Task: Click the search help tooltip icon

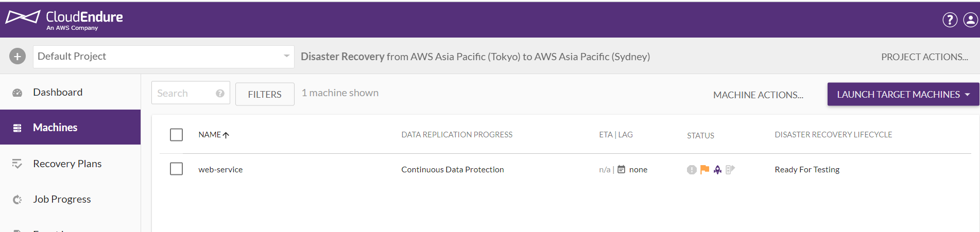Action: pyautogui.click(x=220, y=94)
